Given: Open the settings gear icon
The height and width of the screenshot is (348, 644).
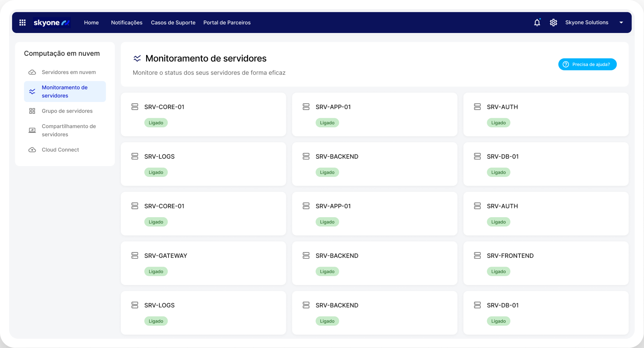Looking at the screenshot, I should 554,22.
